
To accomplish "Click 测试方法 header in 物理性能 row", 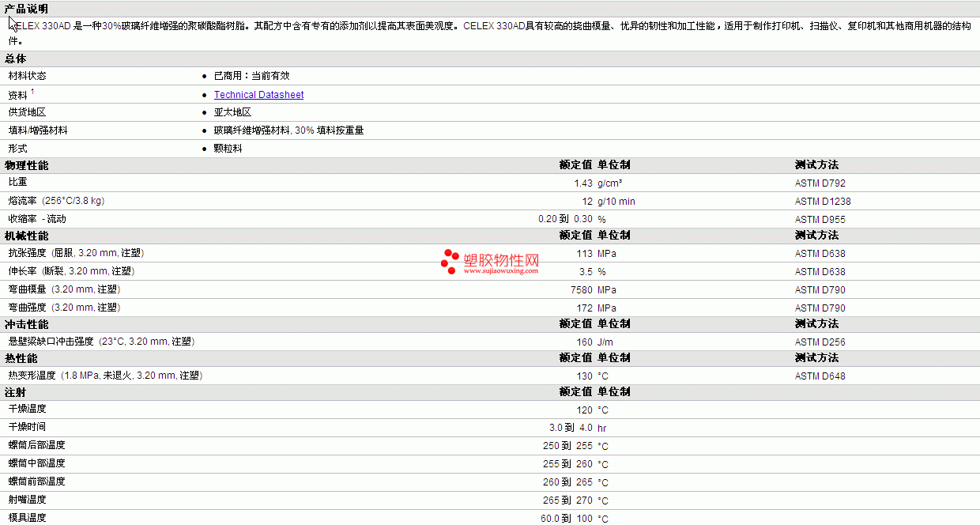I will (x=816, y=165).
